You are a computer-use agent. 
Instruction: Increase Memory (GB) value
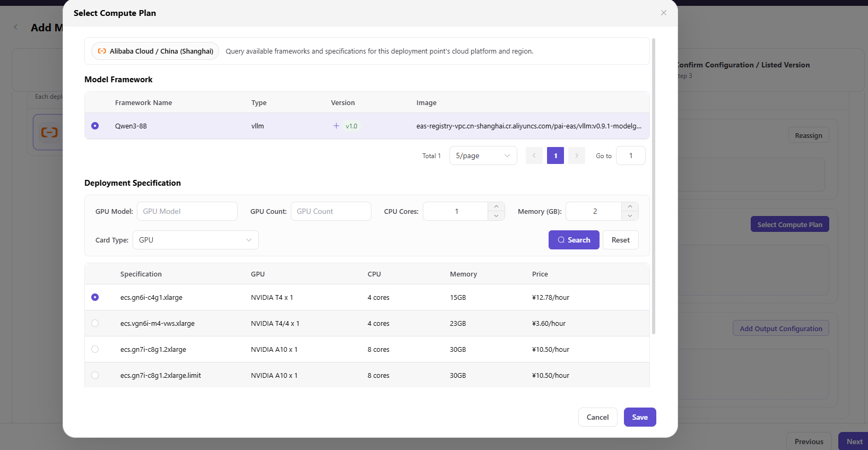click(x=630, y=206)
